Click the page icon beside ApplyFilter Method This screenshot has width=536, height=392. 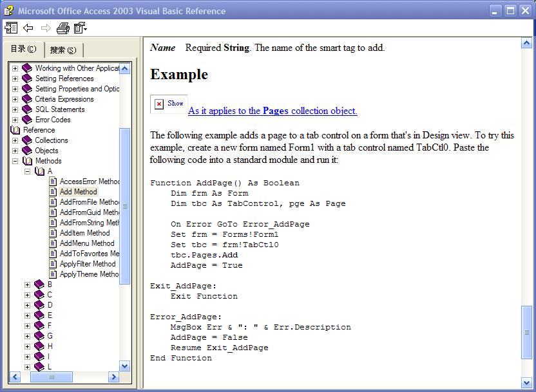tap(53, 264)
